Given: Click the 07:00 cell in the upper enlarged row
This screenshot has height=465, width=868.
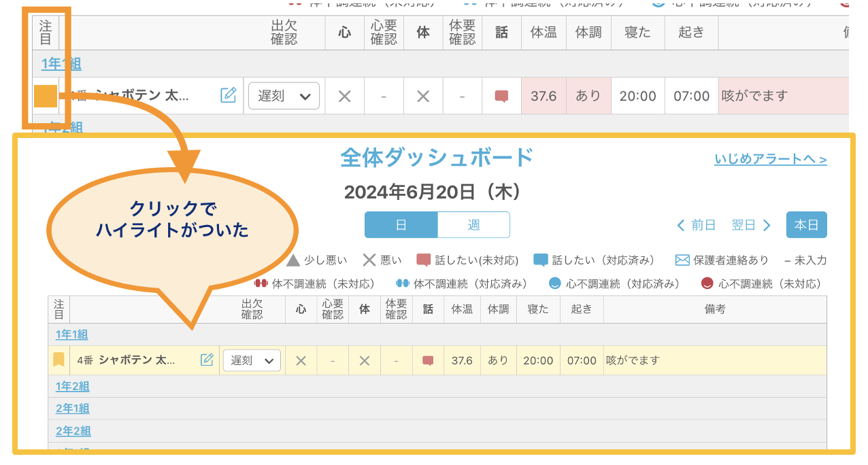Looking at the screenshot, I should (692, 96).
